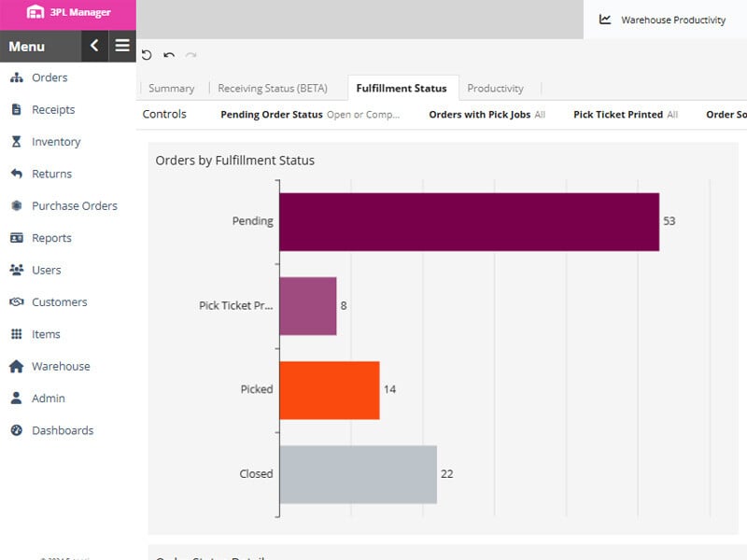
Task: Click the Menu header label
Action: click(27, 46)
